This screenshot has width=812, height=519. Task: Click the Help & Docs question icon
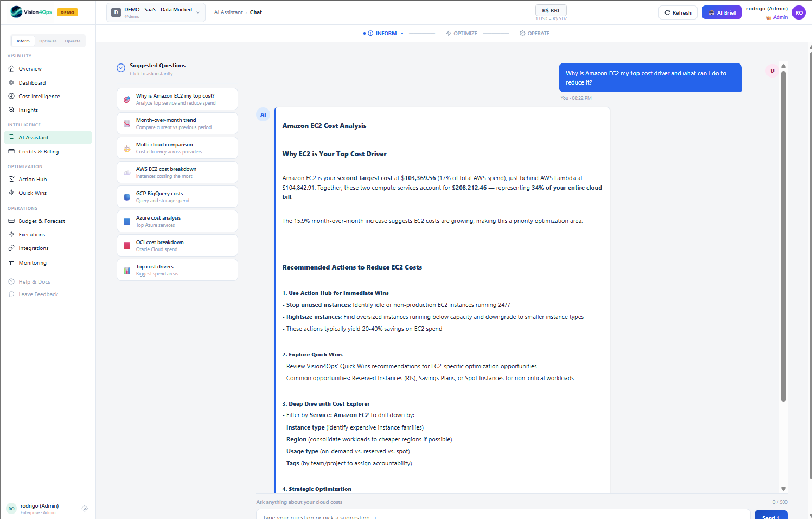point(11,281)
